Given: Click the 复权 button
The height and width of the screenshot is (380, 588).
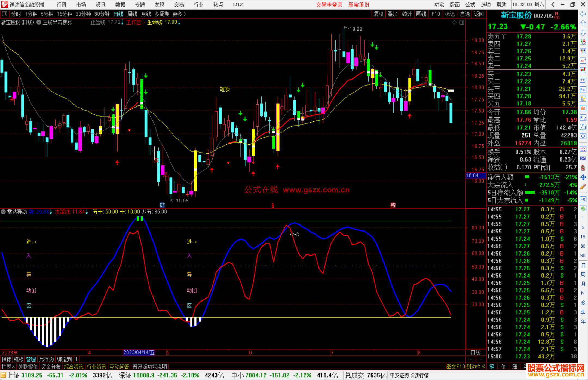Looking at the screenshot, I should (x=378, y=14).
